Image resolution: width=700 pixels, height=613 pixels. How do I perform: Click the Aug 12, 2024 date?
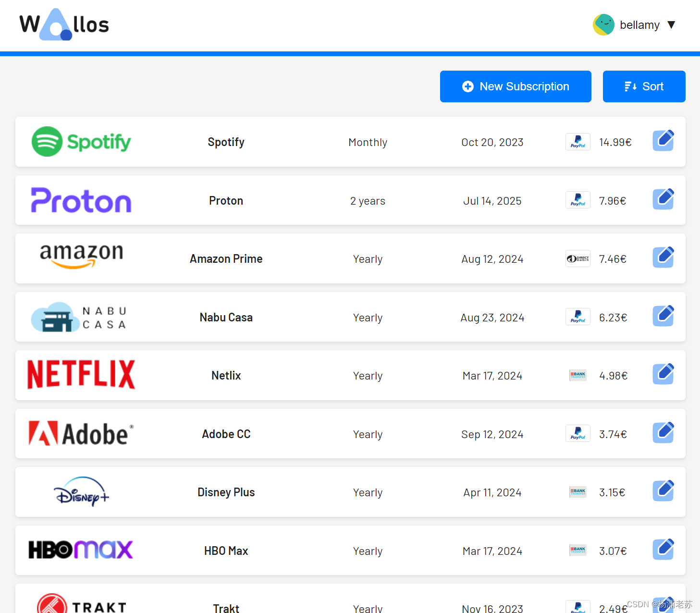point(492,259)
